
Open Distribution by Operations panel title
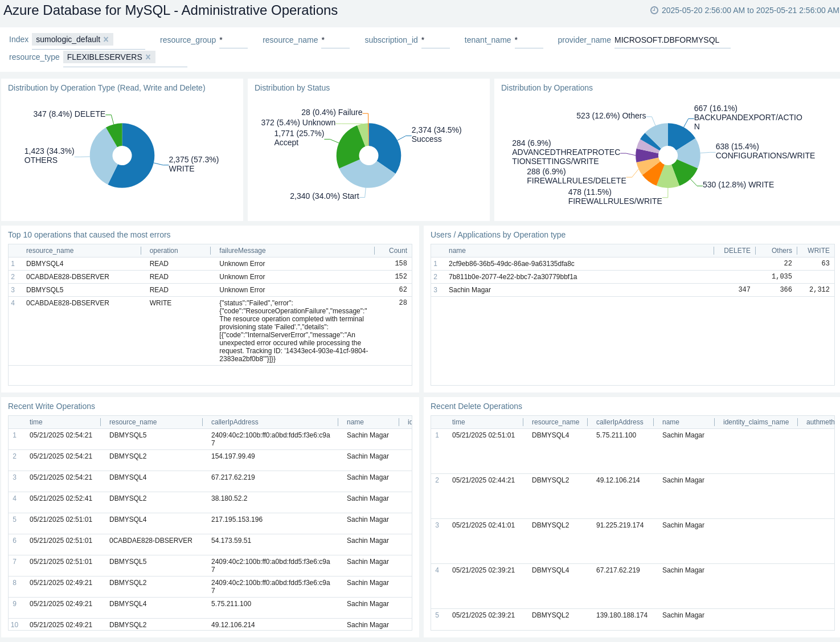pyautogui.click(x=547, y=88)
